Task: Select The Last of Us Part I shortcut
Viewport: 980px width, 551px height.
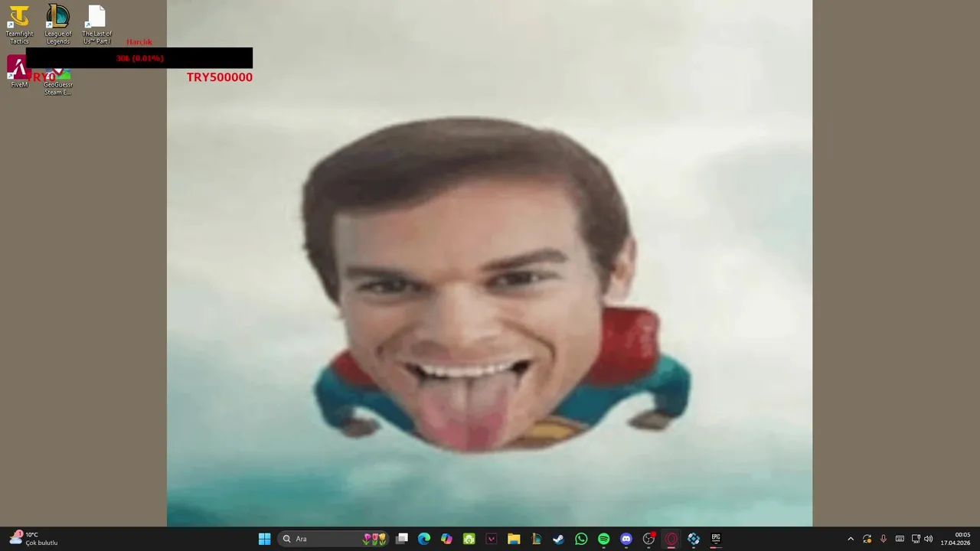Action: point(96,24)
